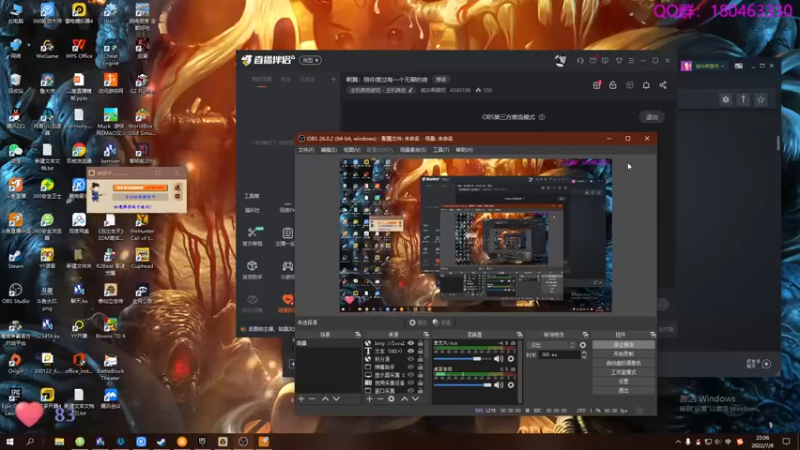Click the upload arrow icon in right-side window
The image size is (800, 450).
coord(743,99)
